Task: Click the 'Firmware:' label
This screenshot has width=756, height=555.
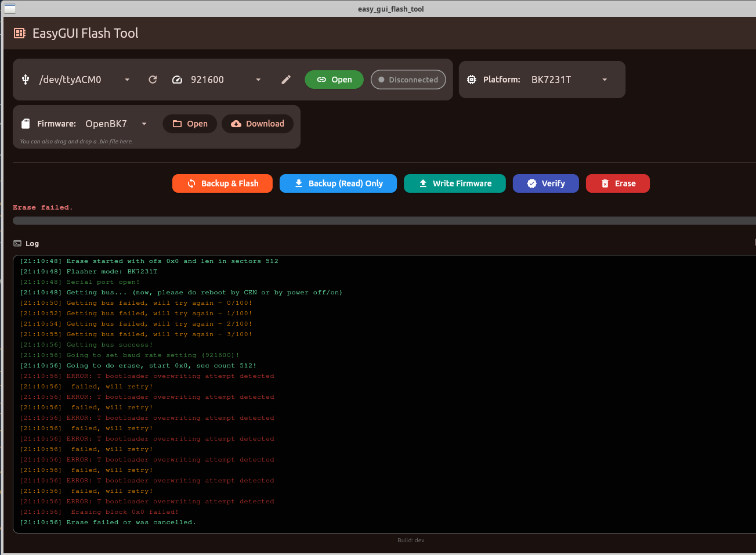Action: (x=56, y=124)
